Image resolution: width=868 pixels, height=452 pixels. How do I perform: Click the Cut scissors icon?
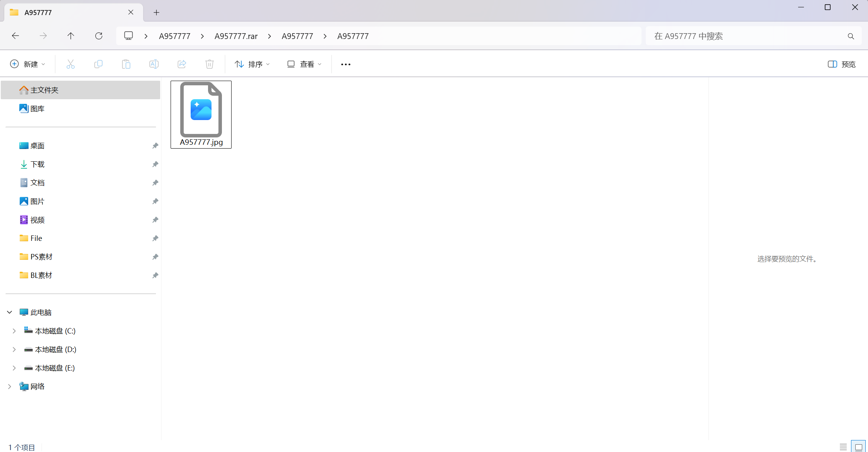(70, 64)
